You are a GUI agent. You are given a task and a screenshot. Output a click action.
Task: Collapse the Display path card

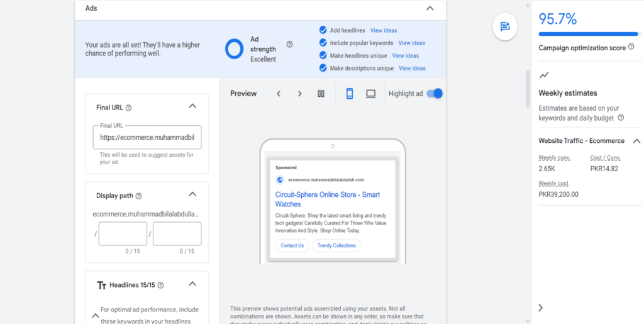192,194
